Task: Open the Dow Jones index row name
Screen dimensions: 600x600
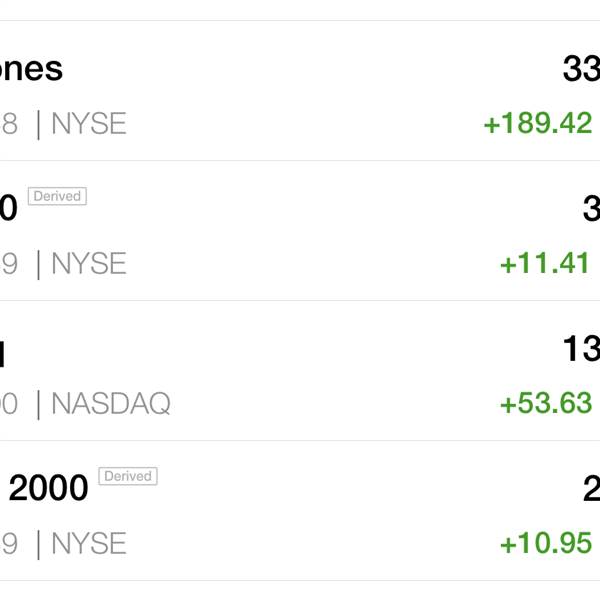Action: click(x=31, y=69)
